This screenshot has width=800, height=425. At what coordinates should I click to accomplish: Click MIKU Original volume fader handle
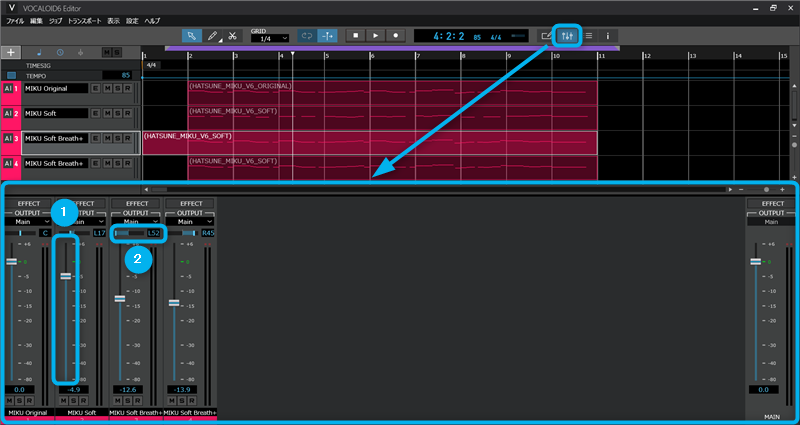tap(11, 262)
